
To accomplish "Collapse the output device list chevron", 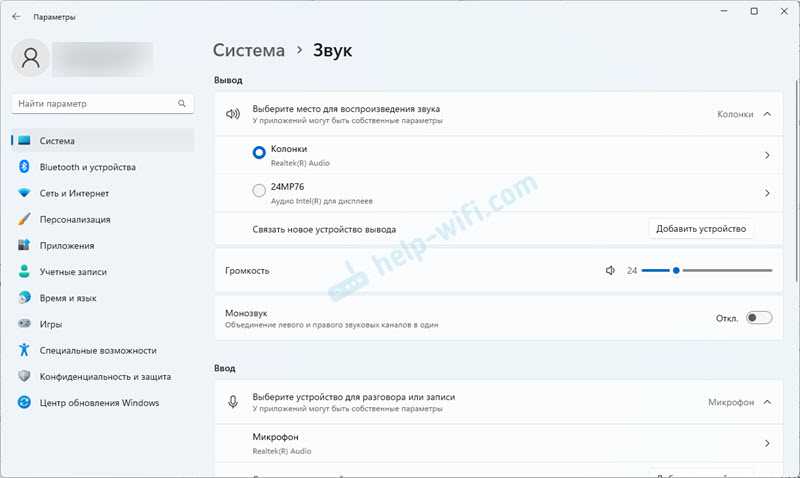I will [x=767, y=114].
